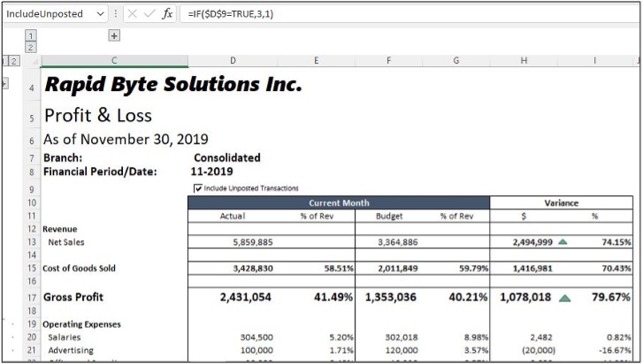Viewport: 642px width, 364px height.
Task: Select row outline level 2 button
Action: 14,61
